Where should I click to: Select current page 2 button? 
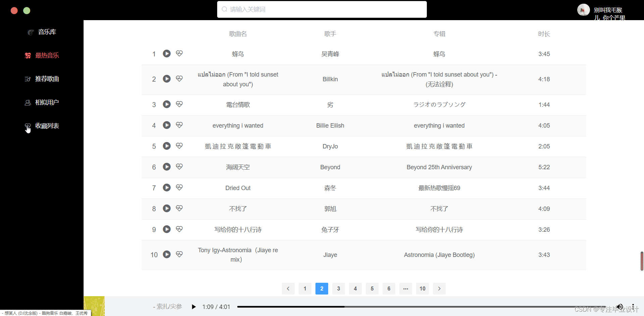coord(322,288)
